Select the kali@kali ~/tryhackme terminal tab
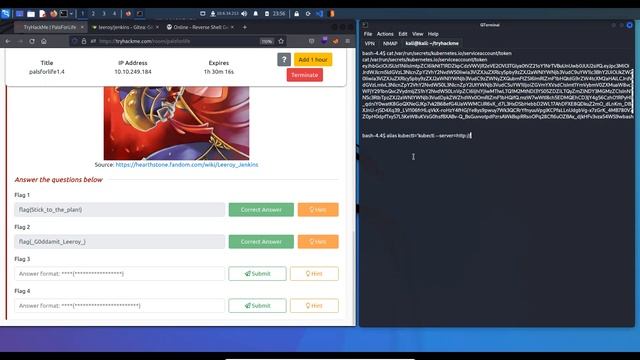This screenshot has height=360, width=640. 432,43
